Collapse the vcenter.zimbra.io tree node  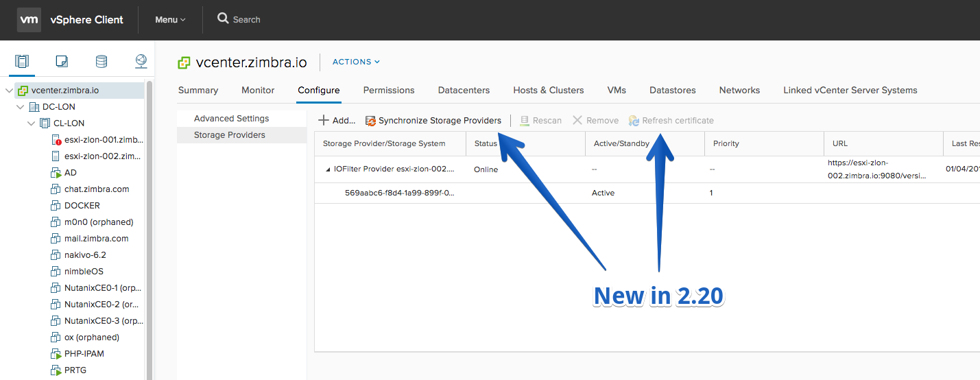pos(9,91)
